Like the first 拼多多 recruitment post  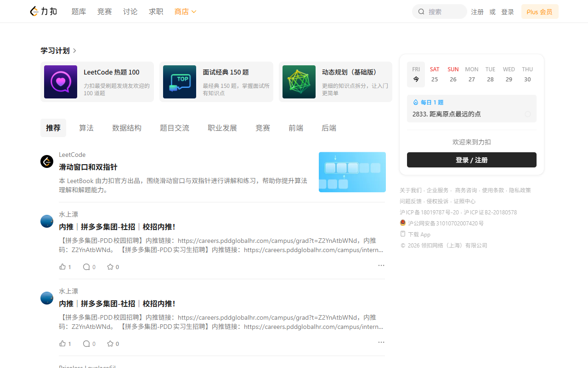coord(63,266)
